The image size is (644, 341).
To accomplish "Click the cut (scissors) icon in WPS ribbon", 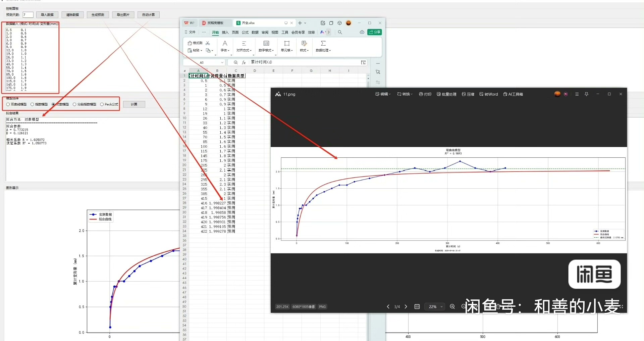I will [208, 43].
